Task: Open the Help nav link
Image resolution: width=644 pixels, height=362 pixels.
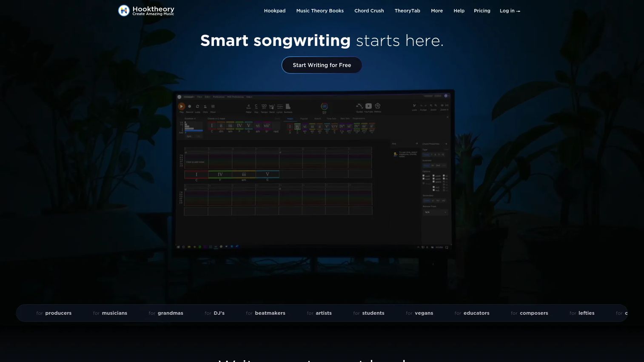Action: tap(459, 11)
